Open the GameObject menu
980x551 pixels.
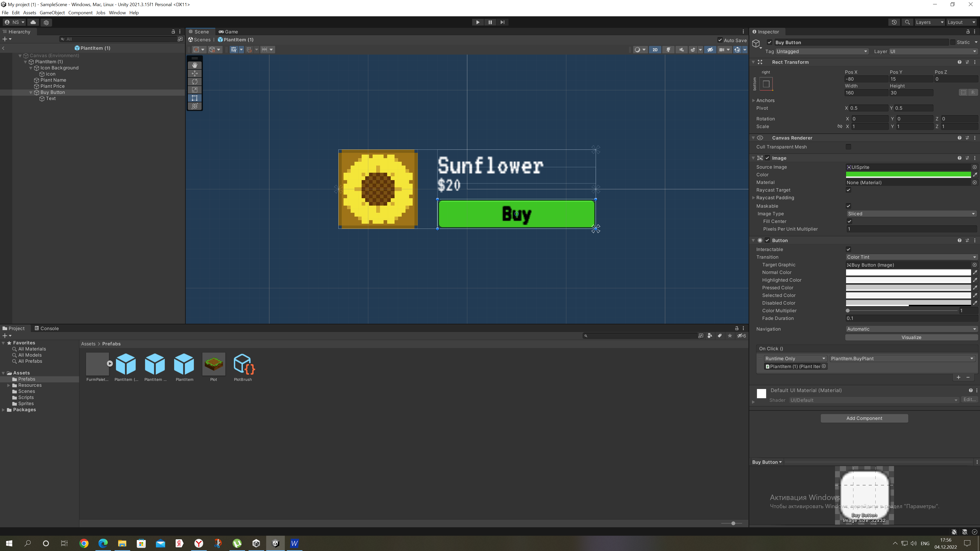tap(52, 12)
